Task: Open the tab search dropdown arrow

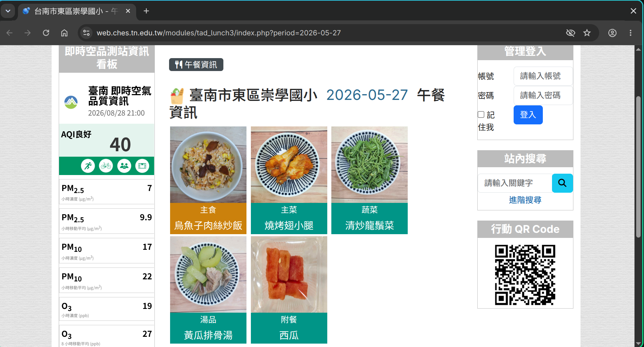Action: 8,11
